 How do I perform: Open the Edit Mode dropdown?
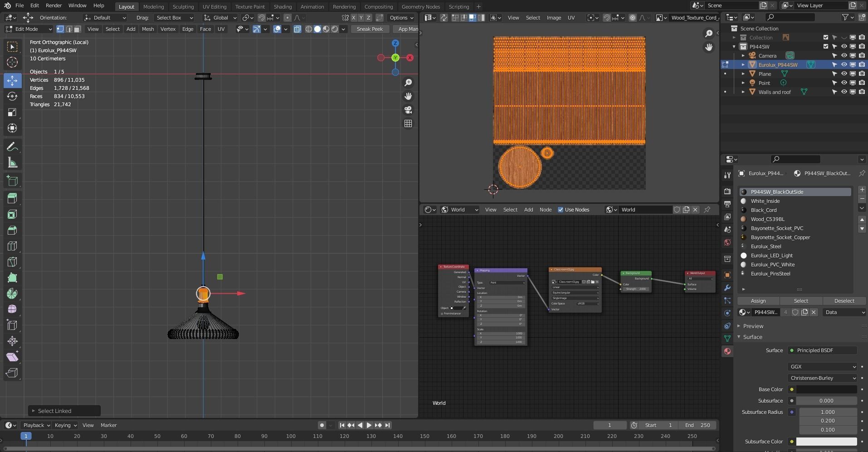click(x=29, y=29)
